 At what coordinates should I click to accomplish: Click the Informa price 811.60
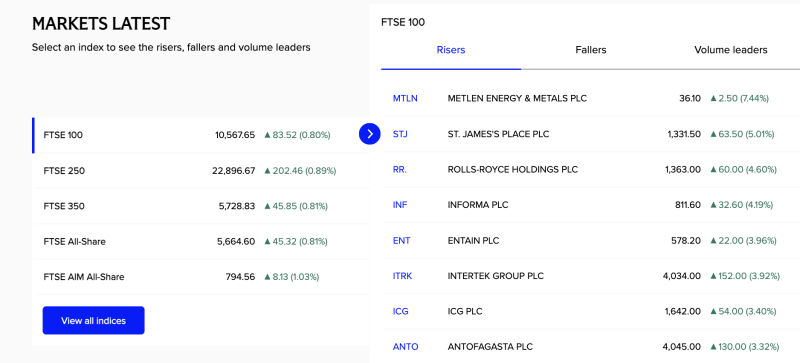coord(688,205)
